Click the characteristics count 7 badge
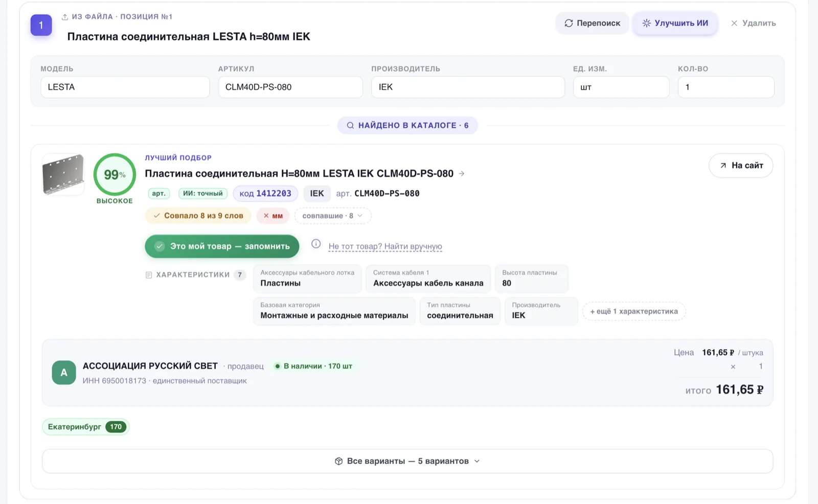 pos(240,274)
